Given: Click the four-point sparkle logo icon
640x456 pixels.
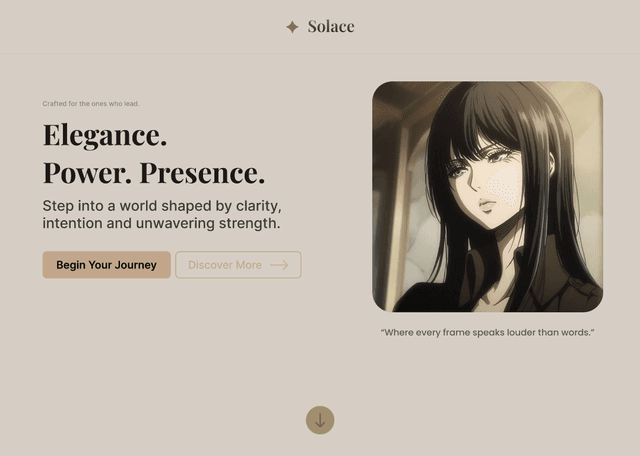Looking at the screenshot, I should point(292,27).
